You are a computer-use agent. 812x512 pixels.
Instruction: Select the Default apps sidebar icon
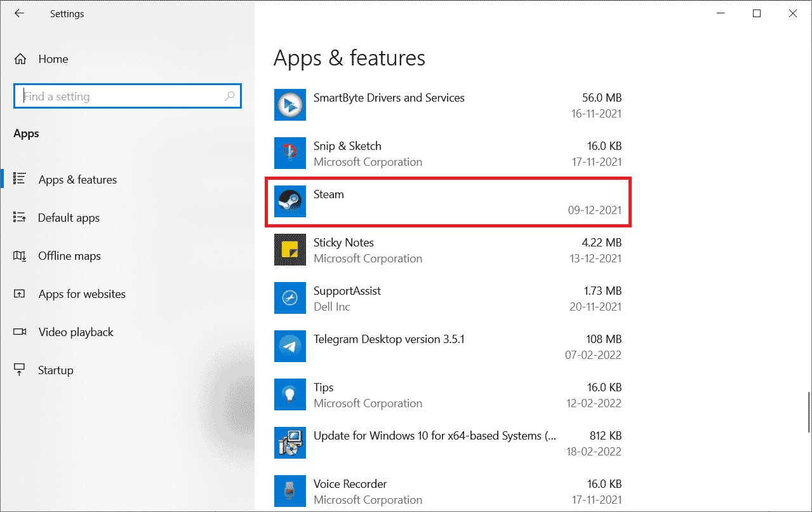click(20, 217)
